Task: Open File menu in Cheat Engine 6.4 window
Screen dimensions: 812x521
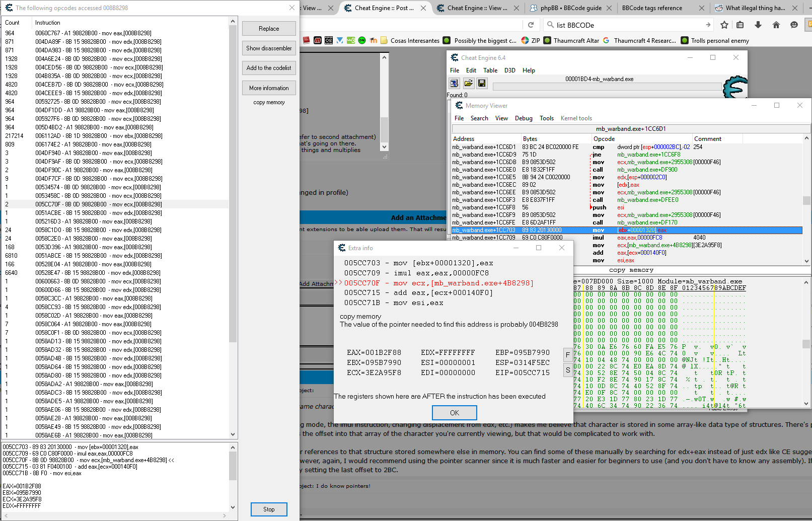Action: (x=455, y=70)
